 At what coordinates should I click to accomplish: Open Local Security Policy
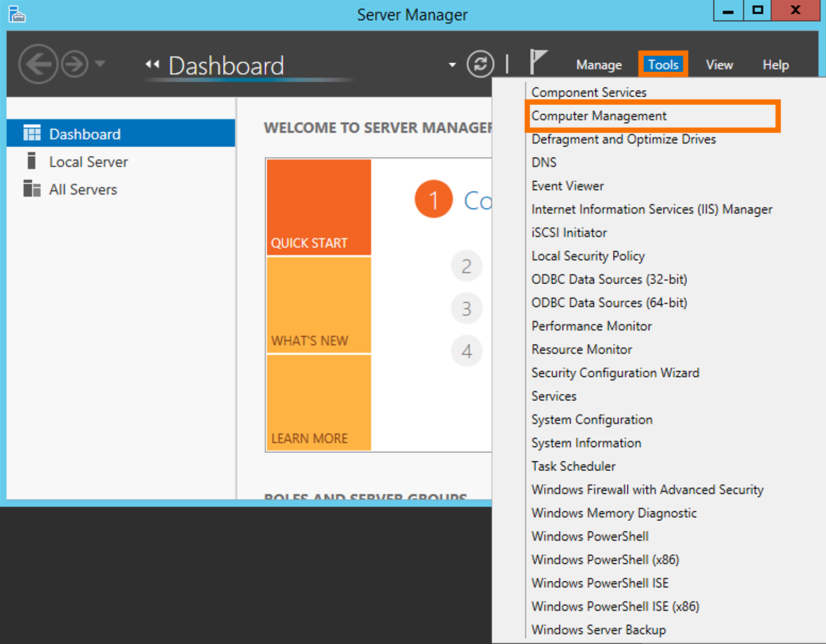click(588, 256)
